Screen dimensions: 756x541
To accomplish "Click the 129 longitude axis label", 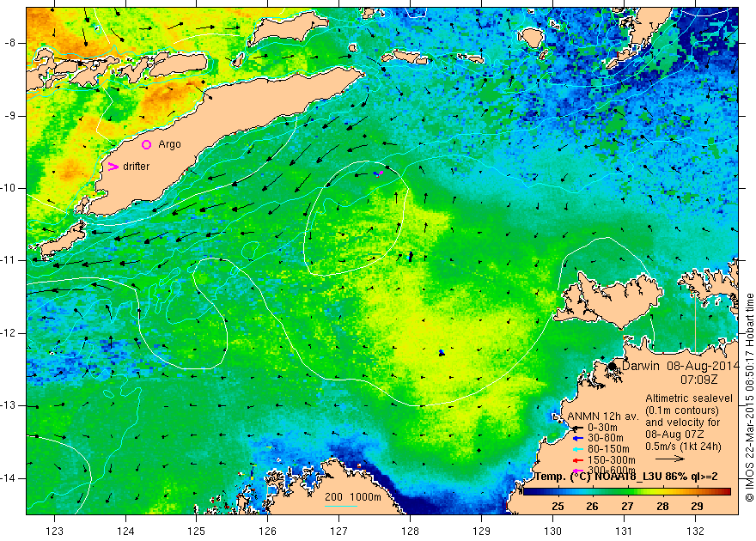I will tap(482, 531).
